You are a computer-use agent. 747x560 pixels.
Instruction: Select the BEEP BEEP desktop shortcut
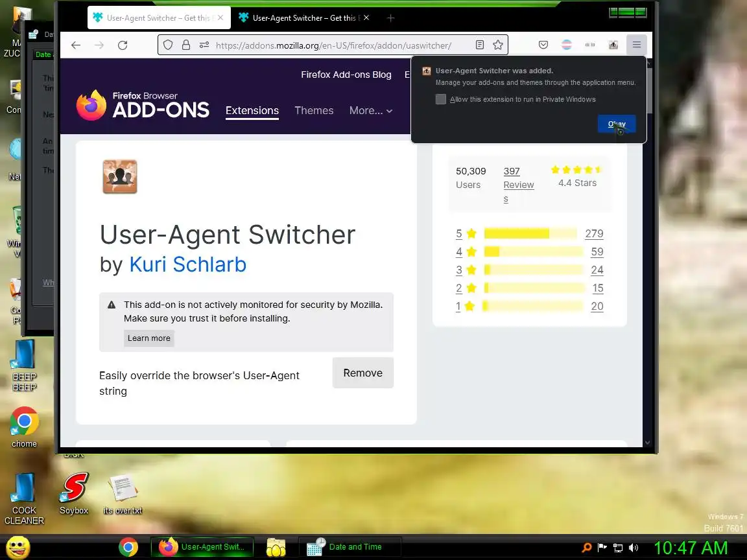pyautogui.click(x=24, y=366)
